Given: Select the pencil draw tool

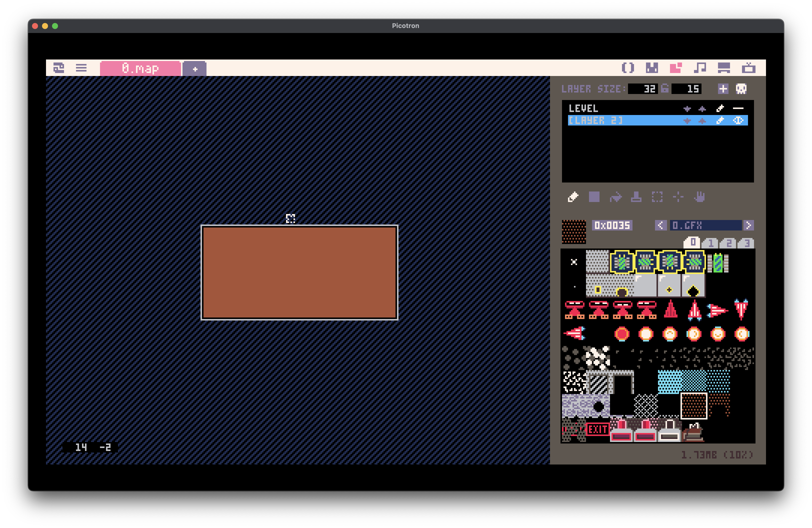Looking at the screenshot, I should [573, 197].
